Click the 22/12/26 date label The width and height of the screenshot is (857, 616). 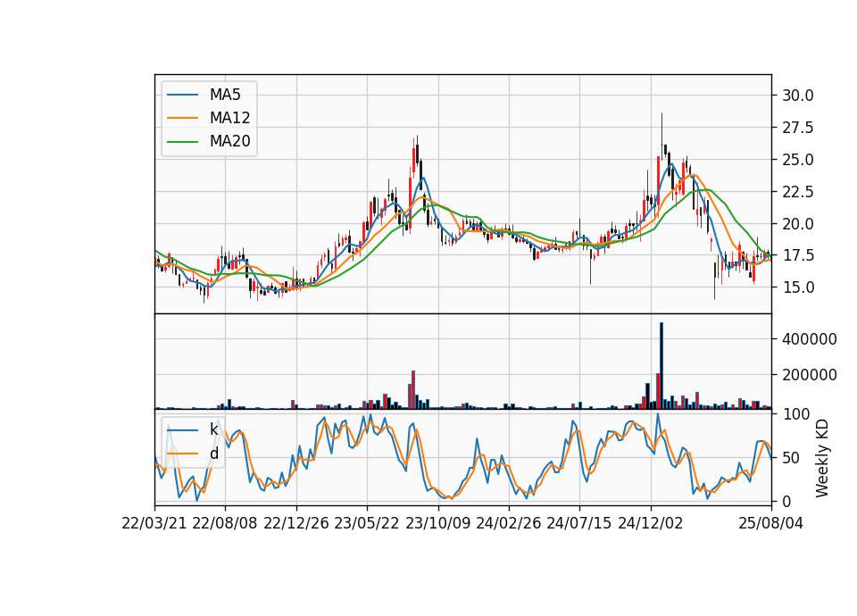(x=296, y=523)
